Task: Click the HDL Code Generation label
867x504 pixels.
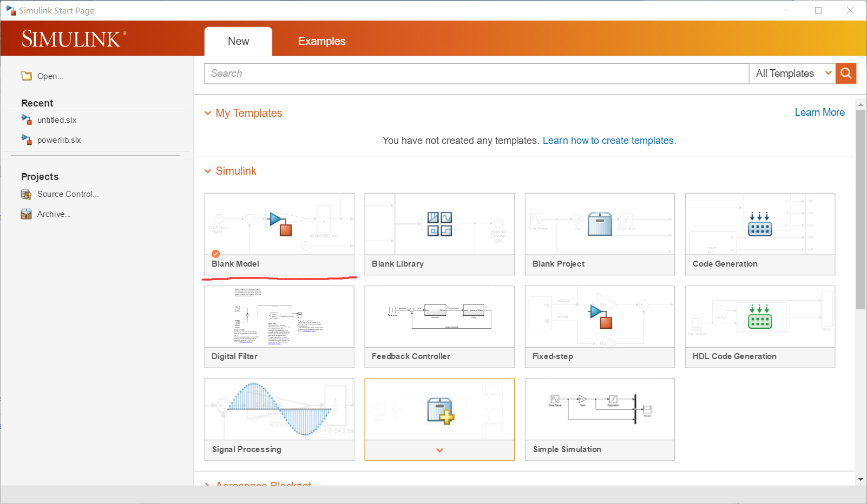Action: (734, 356)
